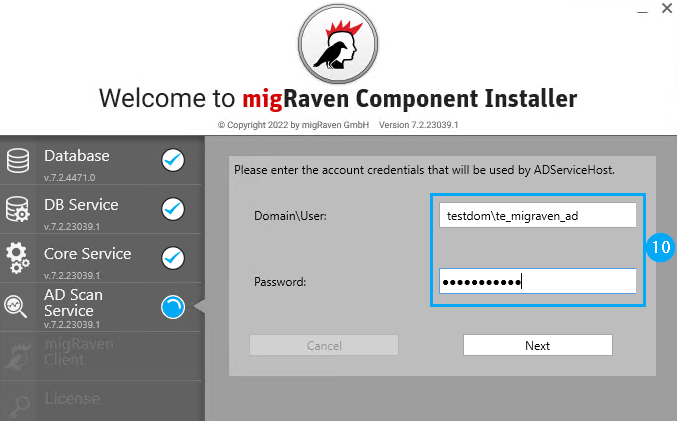Screen dimensions: 677x421
Task: Click the Database completed checkmark
Action: click(x=173, y=160)
